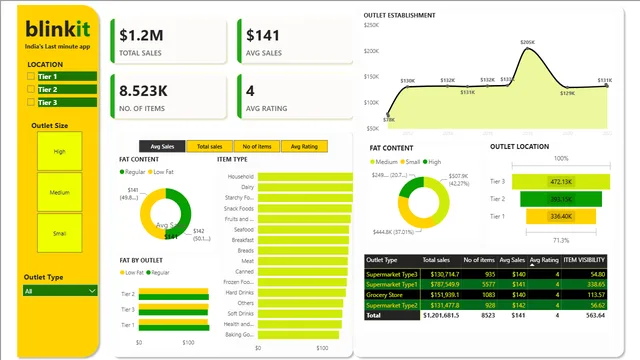This screenshot has height=360, width=640.
Task: Select the Breakfast bar in Item Type
Action: coord(303,240)
